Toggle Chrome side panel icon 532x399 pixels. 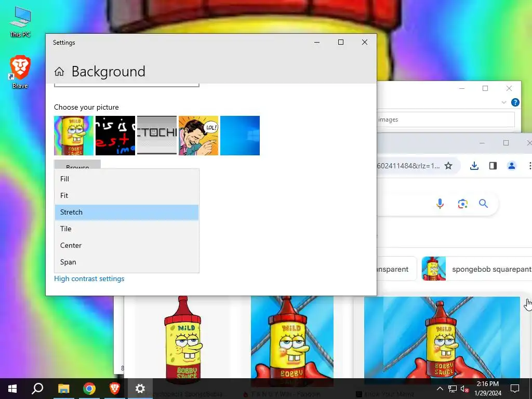click(493, 166)
